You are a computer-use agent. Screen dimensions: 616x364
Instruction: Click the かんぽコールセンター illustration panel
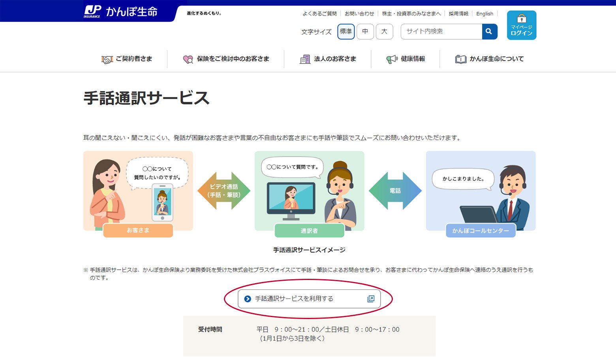click(x=481, y=194)
